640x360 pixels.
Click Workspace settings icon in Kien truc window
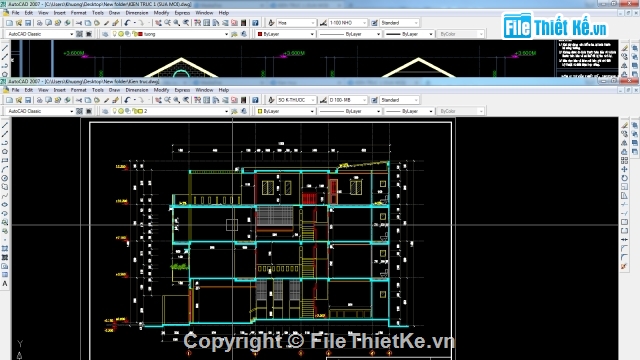(80, 111)
